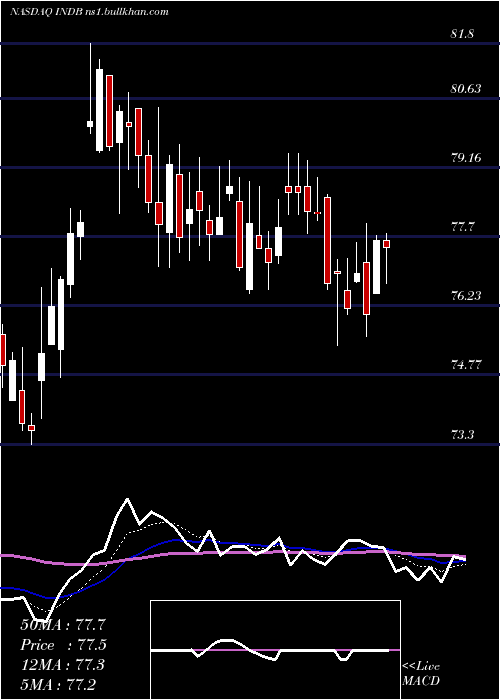Select the 80.63 price level label
The width and height of the screenshot is (500, 700).
pos(466,89)
